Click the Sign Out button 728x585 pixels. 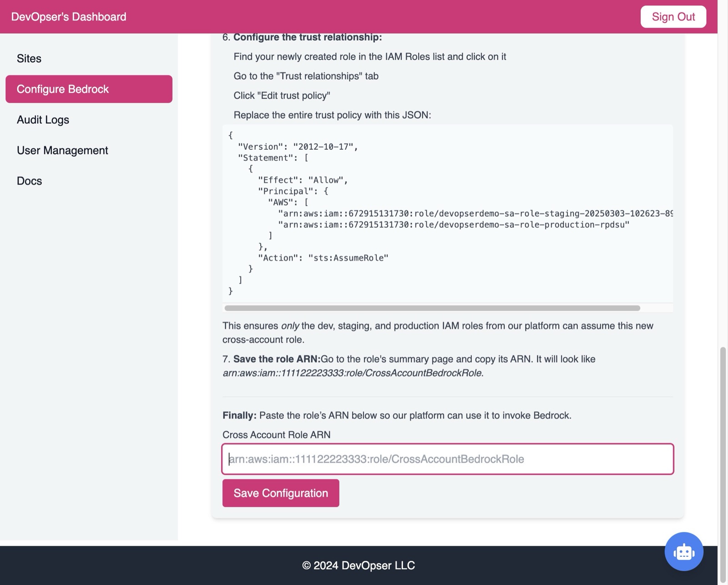pos(673,17)
